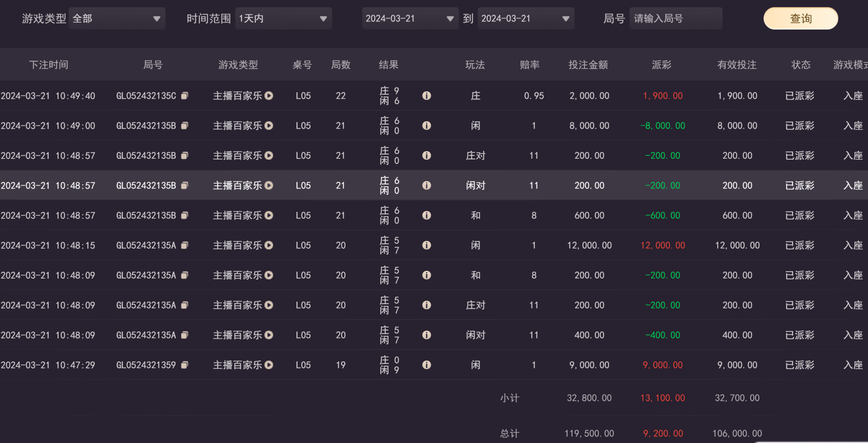
Task: Click the 投注金额 column header
Action: (588, 65)
